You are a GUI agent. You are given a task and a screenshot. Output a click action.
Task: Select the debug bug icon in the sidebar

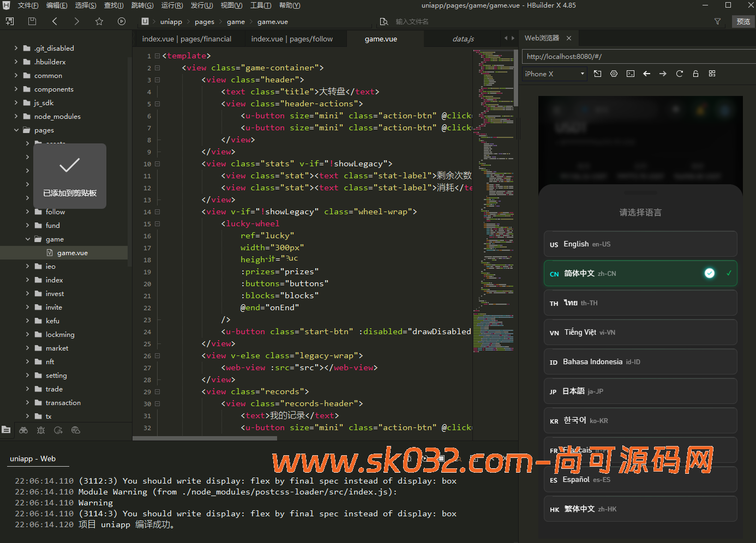tap(41, 430)
